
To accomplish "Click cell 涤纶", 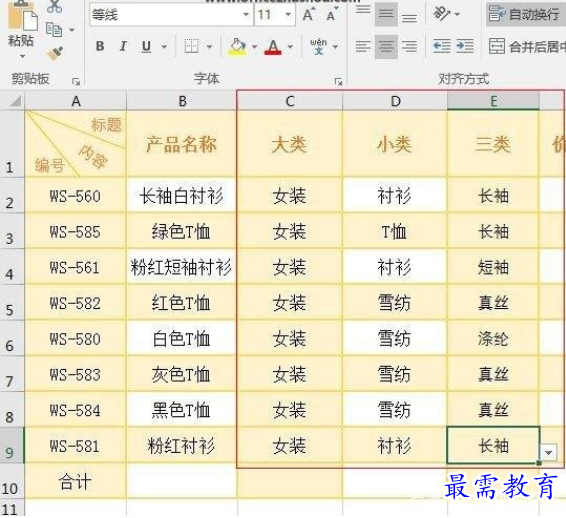I will [x=493, y=338].
